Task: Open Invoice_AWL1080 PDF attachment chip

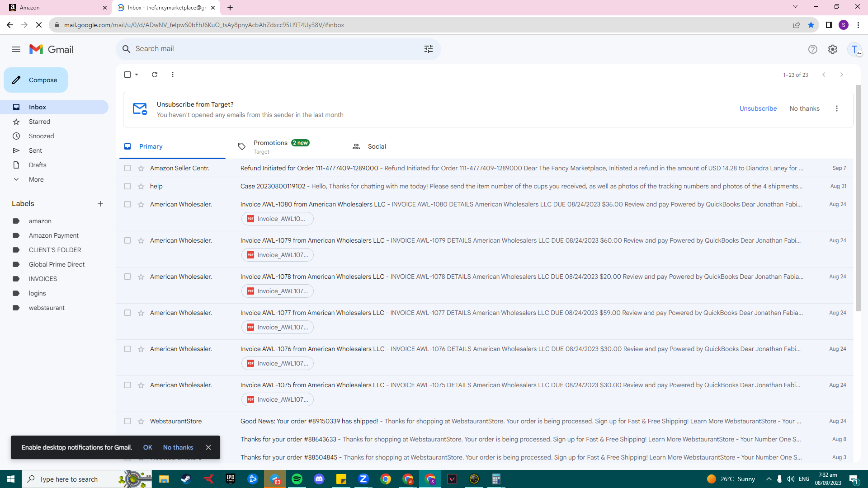Action: [x=278, y=219]
